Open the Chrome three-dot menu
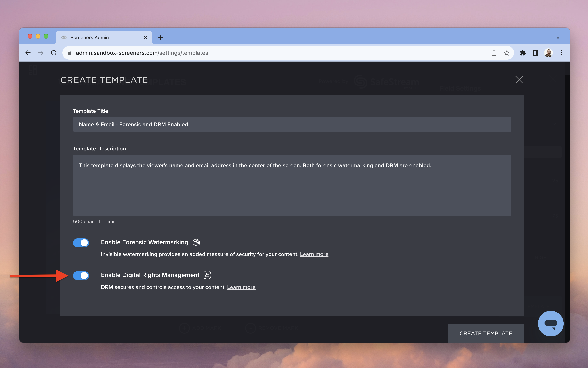This screenshot has height=368, width=588. pos(561,53)
